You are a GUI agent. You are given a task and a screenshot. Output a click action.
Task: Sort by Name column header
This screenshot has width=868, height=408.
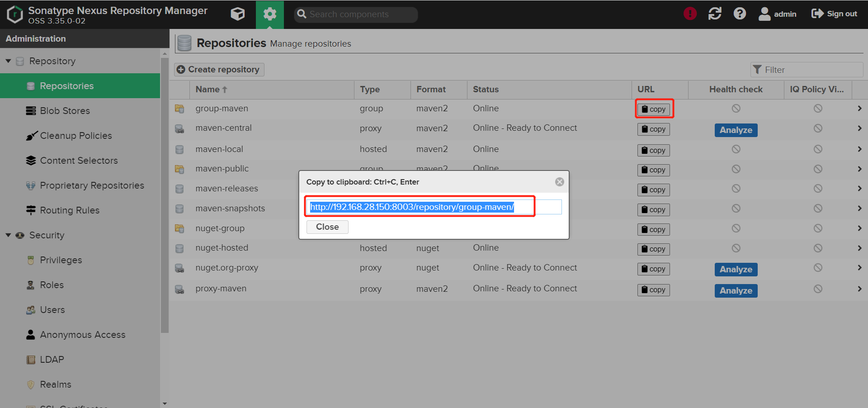[x=272, y=90]
